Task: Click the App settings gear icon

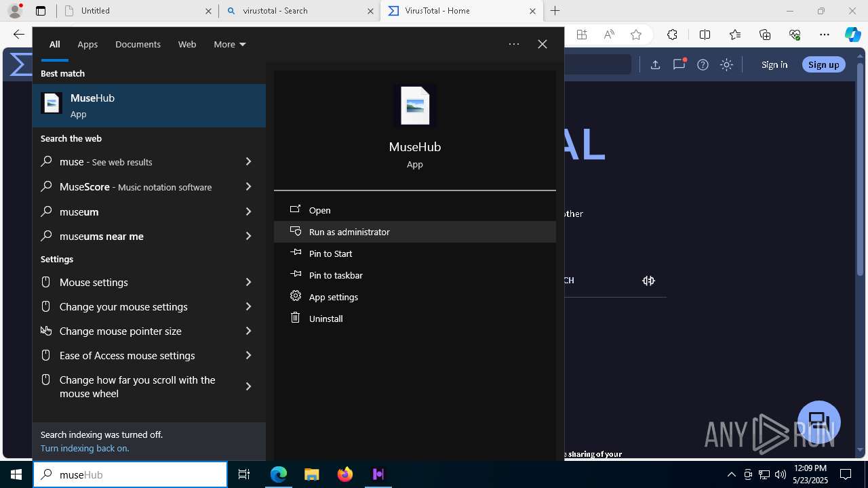Action: click(x=296, y=296)
